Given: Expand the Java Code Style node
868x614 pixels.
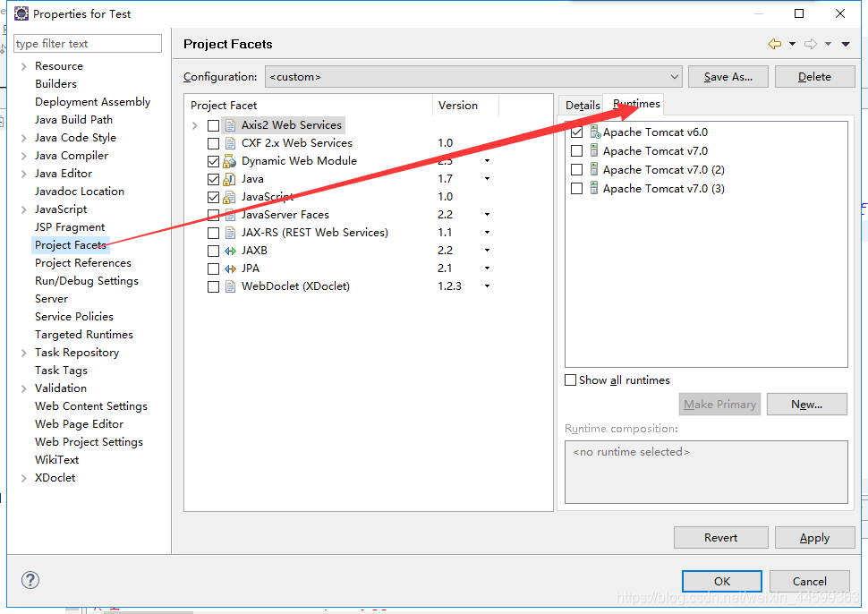Looking at the screenshot, I should point(24,138).
